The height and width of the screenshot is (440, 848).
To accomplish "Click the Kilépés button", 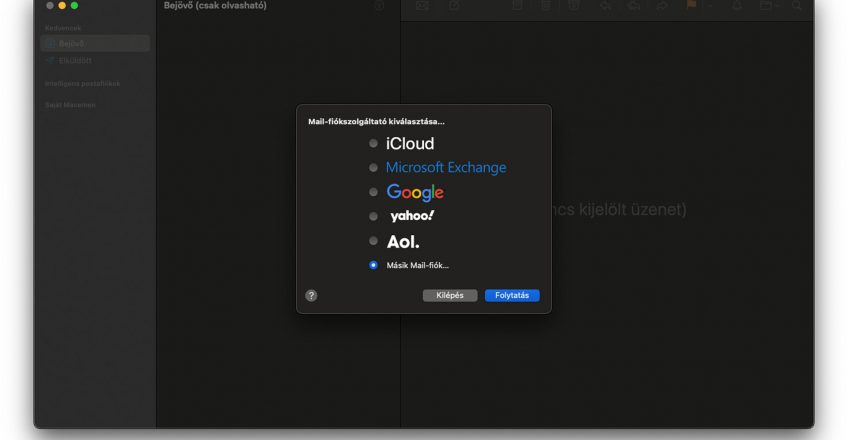I will click(x=450, y=295).
